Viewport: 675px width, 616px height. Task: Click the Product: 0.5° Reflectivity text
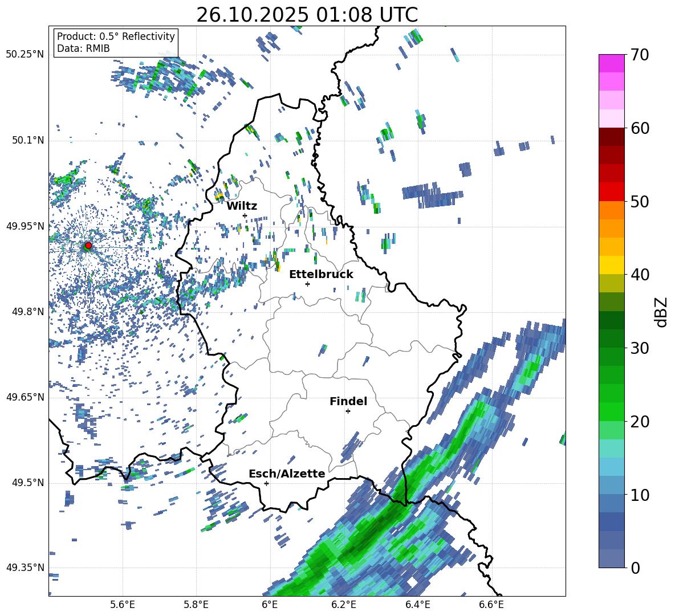click(x=116, y=36)
